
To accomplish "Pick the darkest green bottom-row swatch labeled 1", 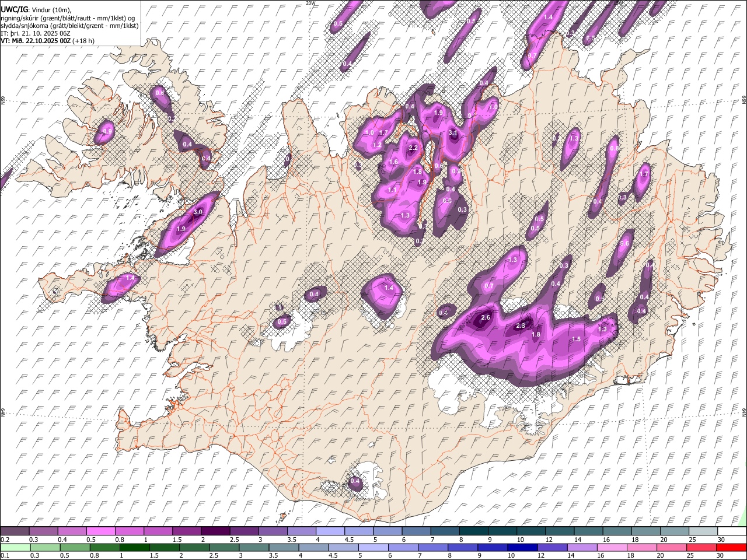I will [134, 547].
